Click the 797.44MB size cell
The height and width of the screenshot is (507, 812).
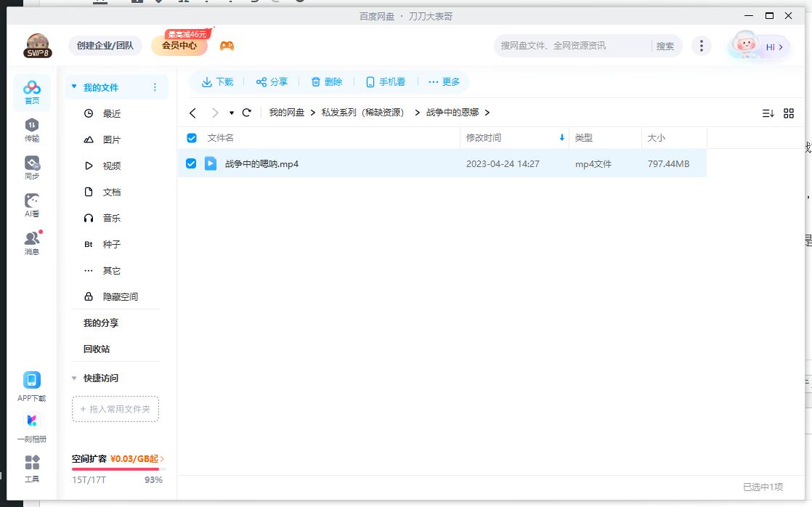pos(668,164)
